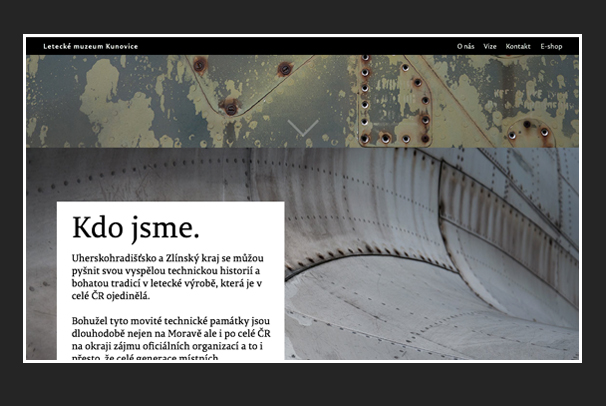Click the dark margin outside the website frame
This screenshot has width=606, height=406.
pyautogui.click(x=300, y=385)
